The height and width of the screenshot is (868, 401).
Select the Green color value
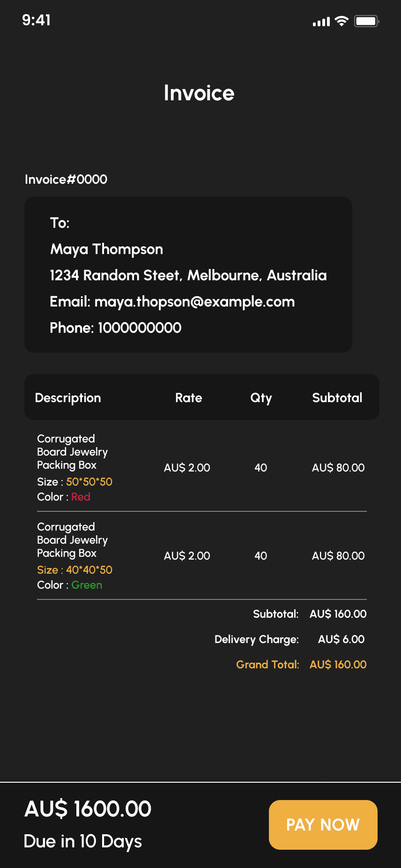click(x=87, y=585)
